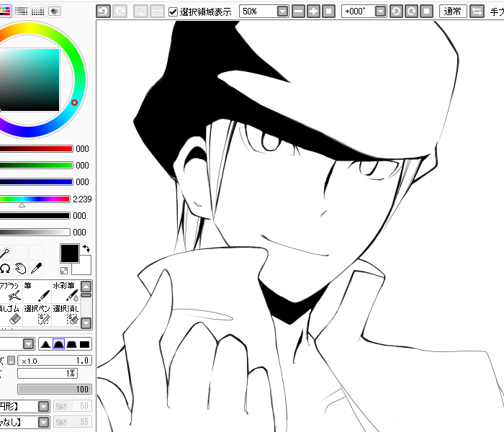Select the Eyedropper tool
This screenshot has width=504, height=432.
(36, 269)
